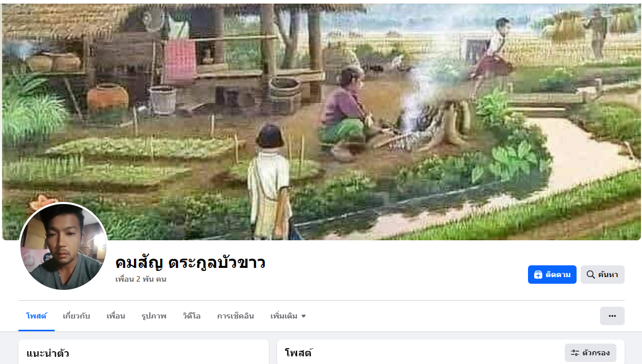This screenshot has height=364, width=642.
Task: Expand the เพิ่มเติม dropdown arrow
Action: point(304,316)
